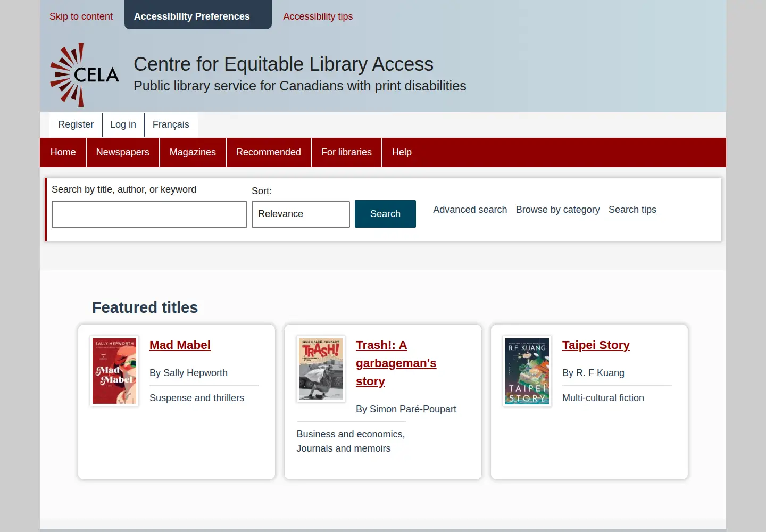Image resolution: width=766 pixels, height=532 pixels.
Task: Click the 'By Sally Hepworth' author text
Action: [x=188, y=373]
